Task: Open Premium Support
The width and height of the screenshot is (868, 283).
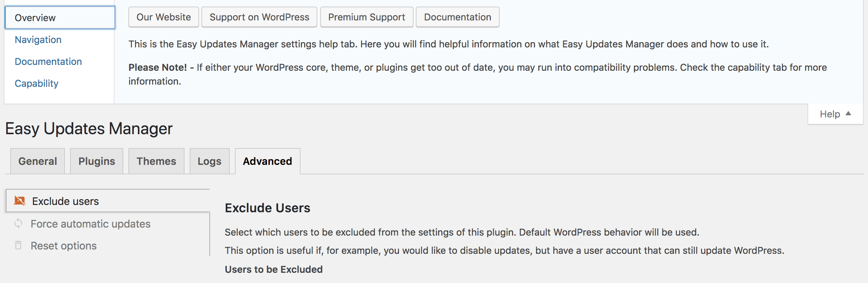Action: tap(367, 17)
